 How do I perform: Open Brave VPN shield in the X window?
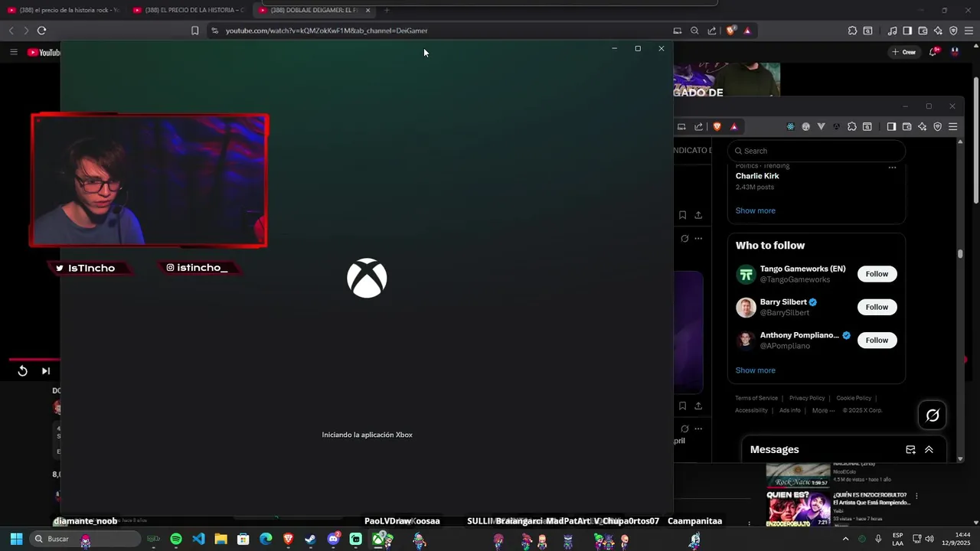point(937,126)
